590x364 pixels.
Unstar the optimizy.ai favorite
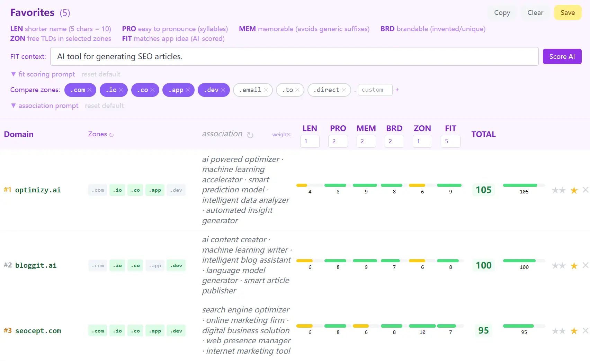tap(574, 190)
